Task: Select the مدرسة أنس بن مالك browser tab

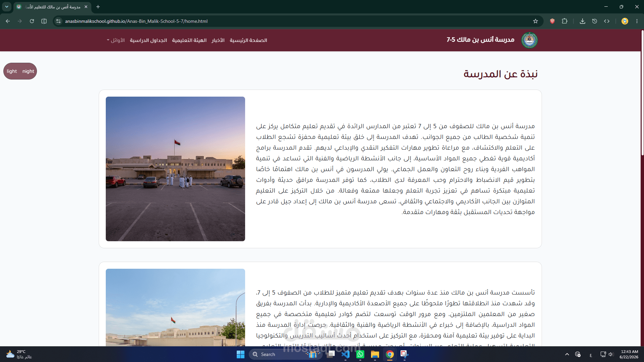Action: (52, 7)
